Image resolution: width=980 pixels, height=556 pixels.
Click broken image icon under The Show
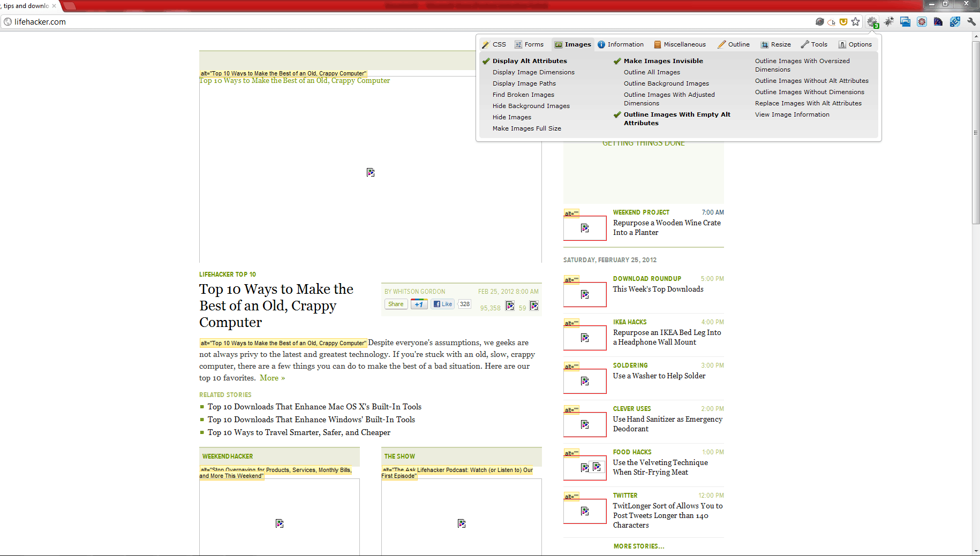click(x=462, y=523)
